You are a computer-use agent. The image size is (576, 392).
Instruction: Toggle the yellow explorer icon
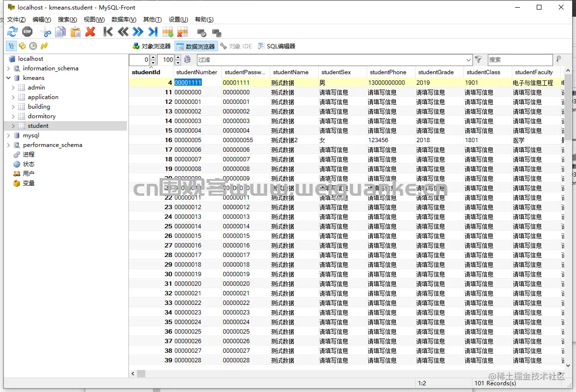(x=44, y=46)
